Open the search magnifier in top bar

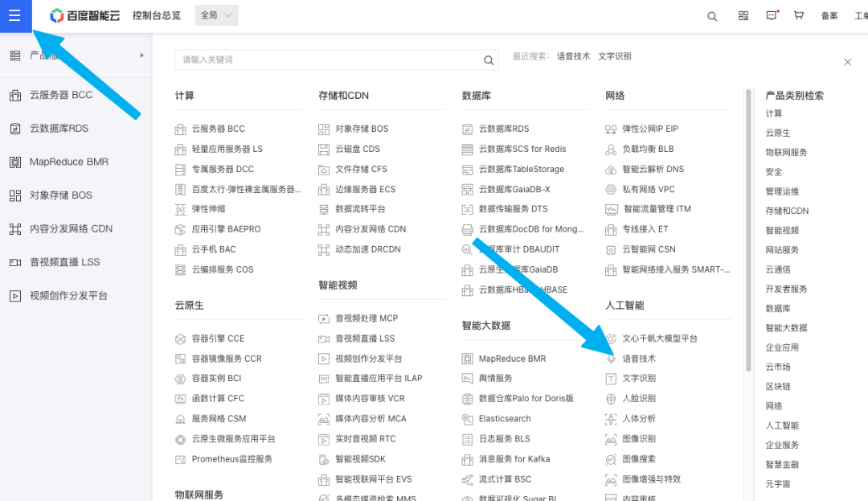point(712,16)
